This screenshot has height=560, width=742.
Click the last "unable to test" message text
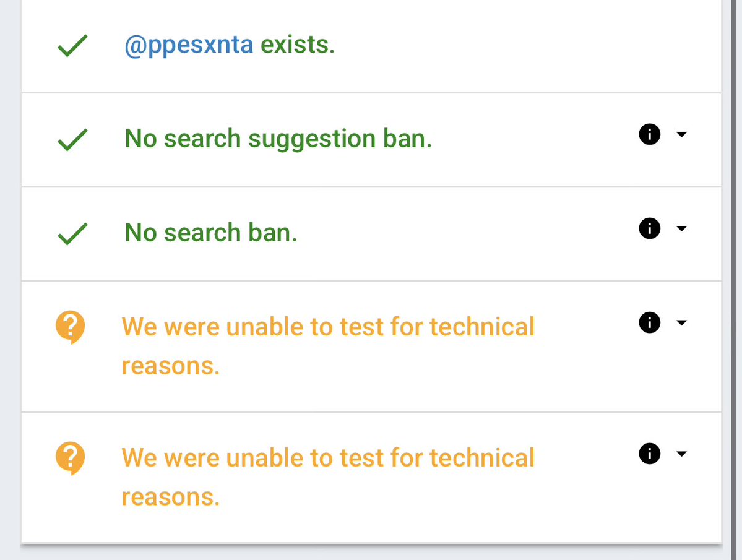click(328, 459)
